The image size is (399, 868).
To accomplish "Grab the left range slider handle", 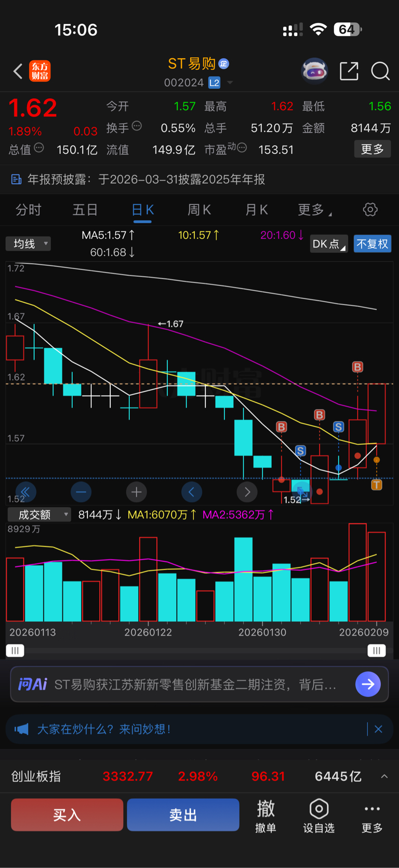I will pyautogui.click(x=15, y=650).
